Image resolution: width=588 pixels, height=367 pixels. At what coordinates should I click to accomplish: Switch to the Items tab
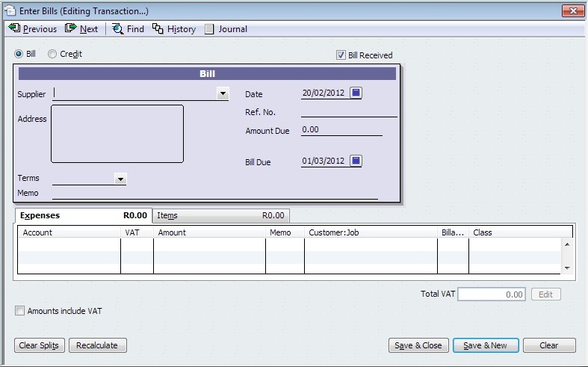coord(220,215)
